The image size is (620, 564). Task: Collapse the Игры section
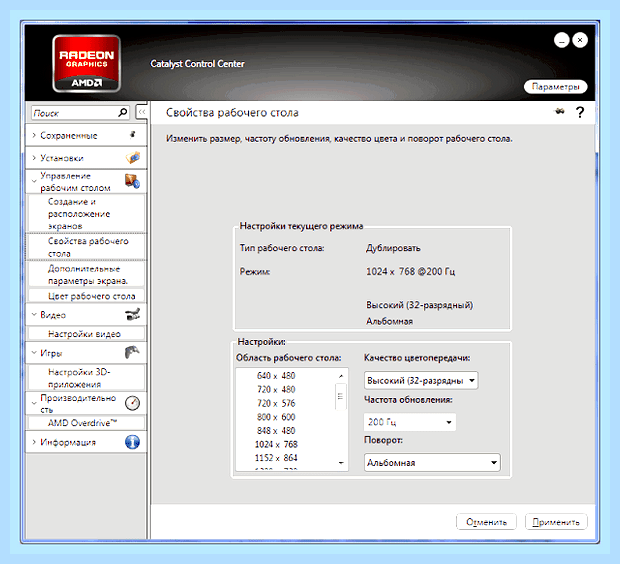(34, 352)
